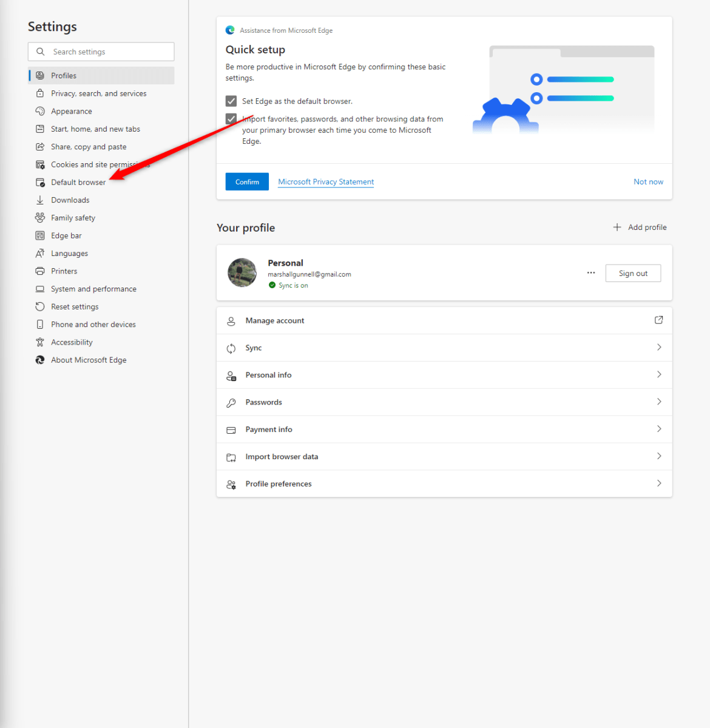Open the Appearance settings page

pyautogui.click(x=72, y=111)
